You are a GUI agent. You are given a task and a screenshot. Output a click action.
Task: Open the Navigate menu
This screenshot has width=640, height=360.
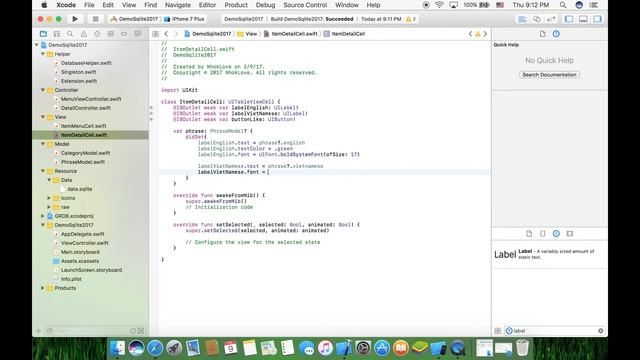pyautogui.click(x=178, y=5)
